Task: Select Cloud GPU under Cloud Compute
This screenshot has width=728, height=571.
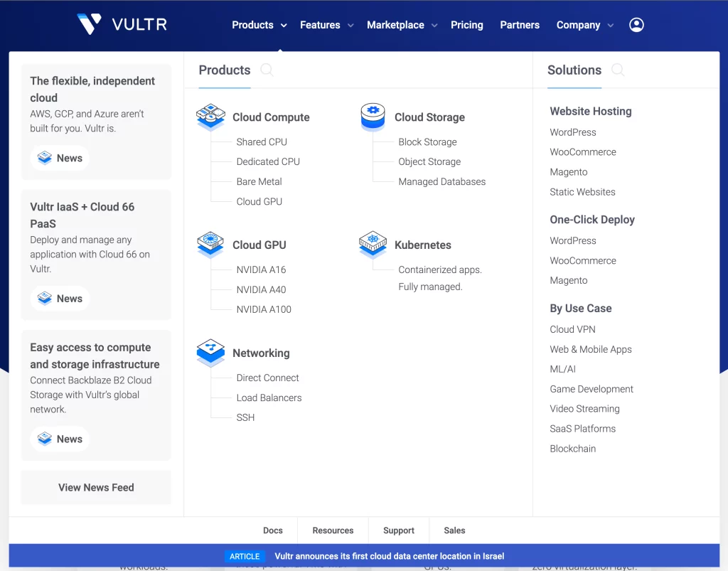Action: coord(259,201)
